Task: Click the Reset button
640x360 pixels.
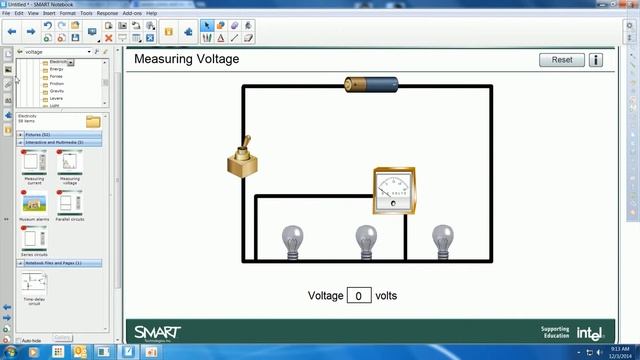Action: coord(562,60)
